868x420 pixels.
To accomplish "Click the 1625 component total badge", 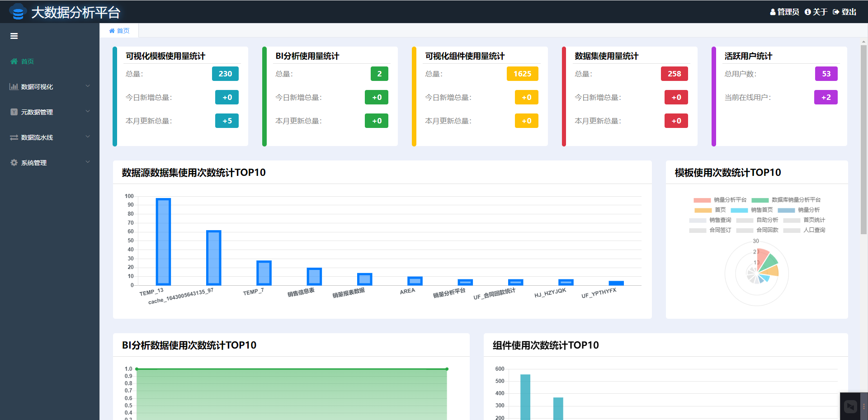I will 522,74.
